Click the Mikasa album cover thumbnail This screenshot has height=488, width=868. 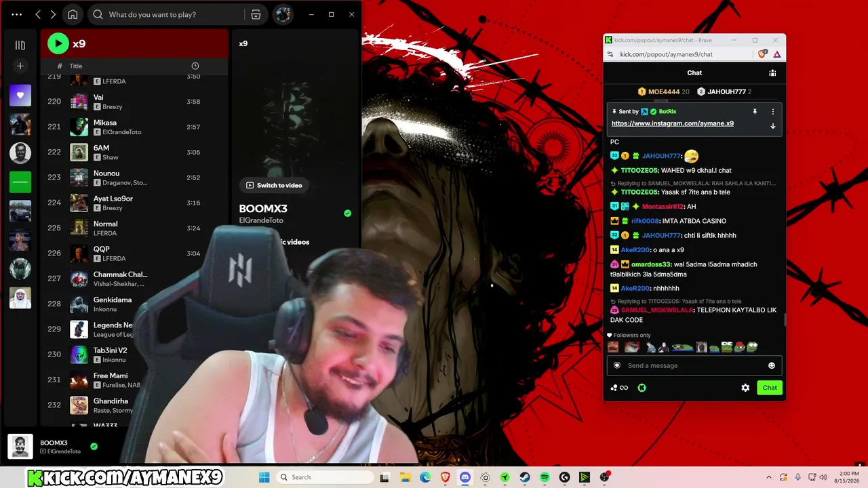(x=79, y=127)
